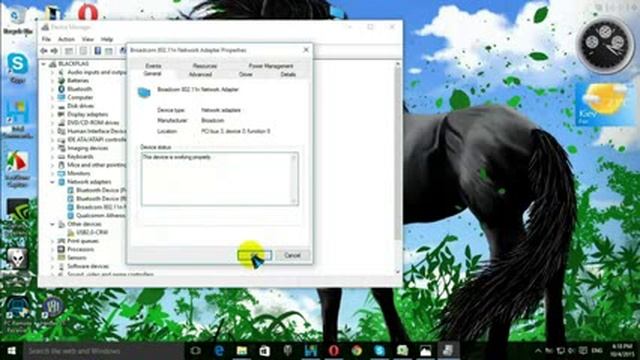Click the taskbar date and time
This screenshot has height=360, width=640.
pos(623,351)
